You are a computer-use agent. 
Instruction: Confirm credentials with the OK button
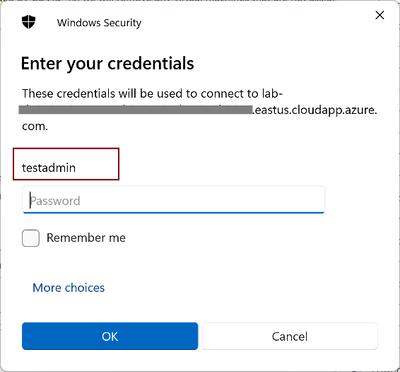point(110,336)
